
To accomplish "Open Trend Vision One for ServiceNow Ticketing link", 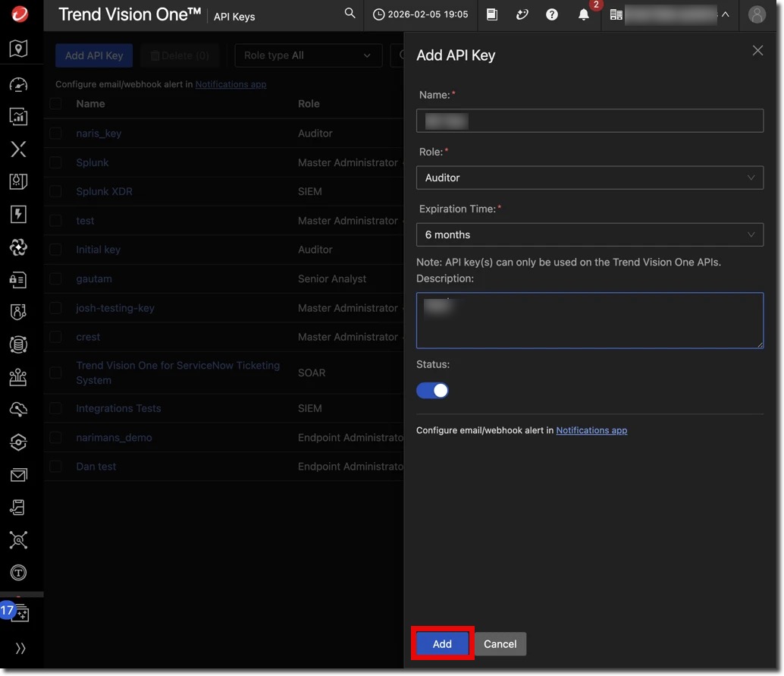I will coord(177,373).
